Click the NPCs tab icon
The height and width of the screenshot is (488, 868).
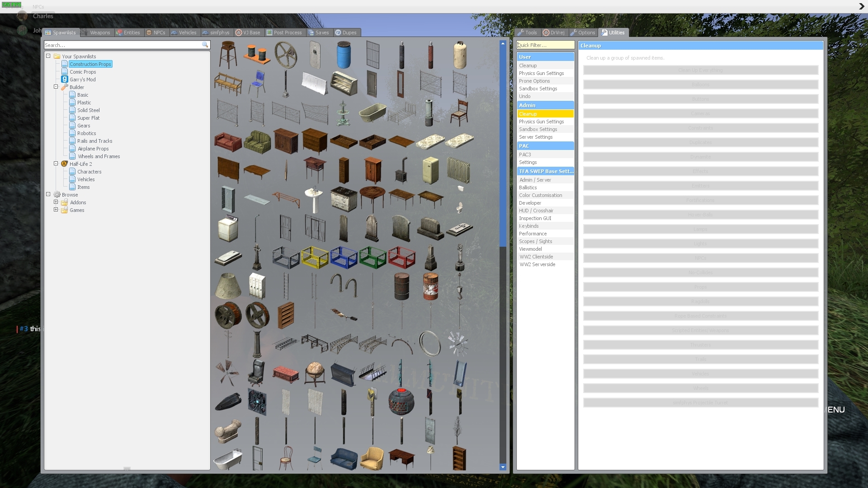pyautogui.click(x=149, y=33)
